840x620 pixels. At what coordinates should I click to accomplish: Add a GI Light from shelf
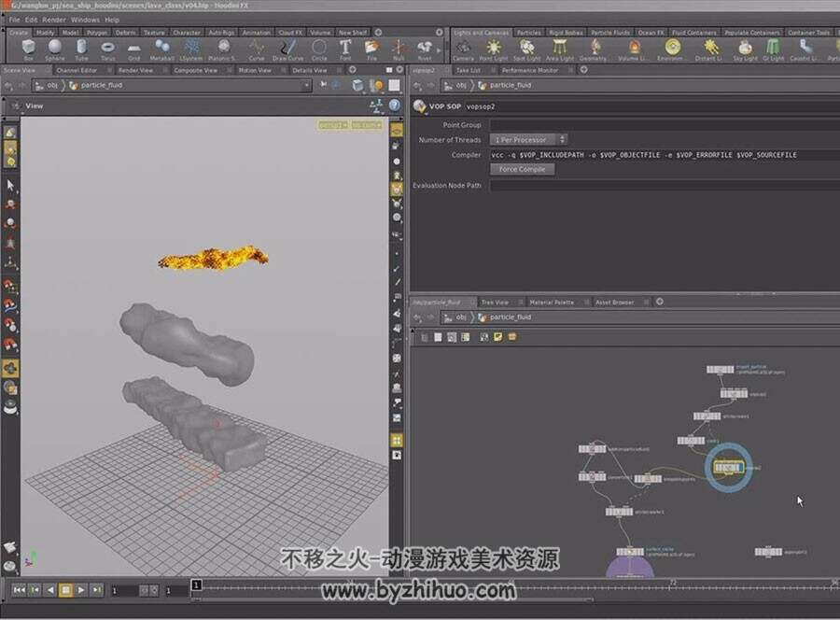coord(773,49)
